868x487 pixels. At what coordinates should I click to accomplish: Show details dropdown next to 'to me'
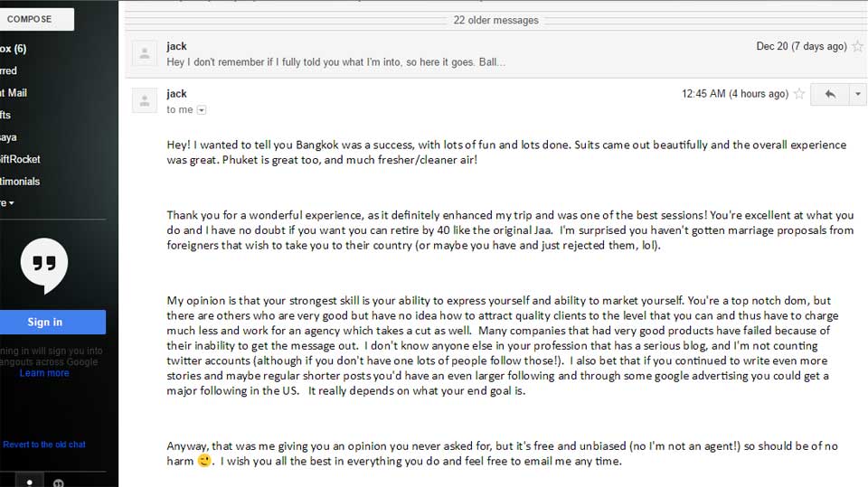click(202, 110)
